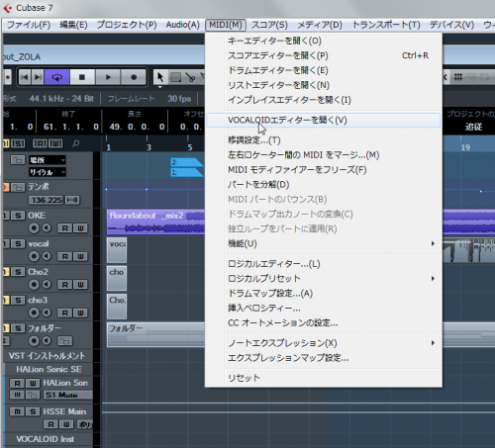Open the スコア(S) menu
Image resolution: width=495 pixels, height=448 pixels.
269,25
